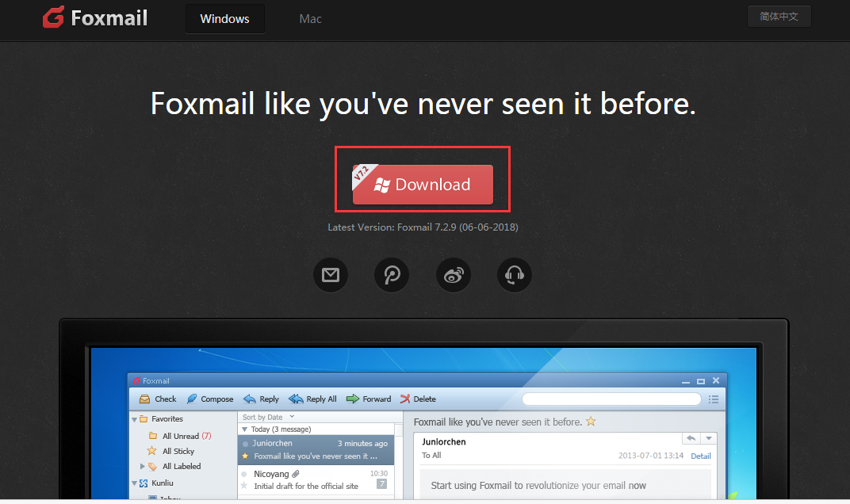The width and height of the screenshot is (850, 504).
Task: Close the Foxmail preview window
Action: click(x=716, y=381)
